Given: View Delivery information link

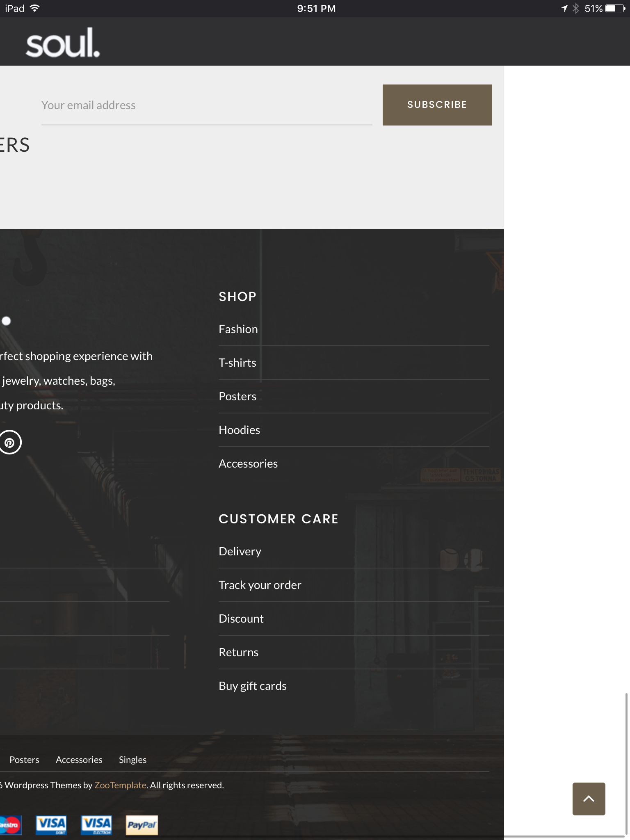Looking at the screenshot, I should point(240,551).
